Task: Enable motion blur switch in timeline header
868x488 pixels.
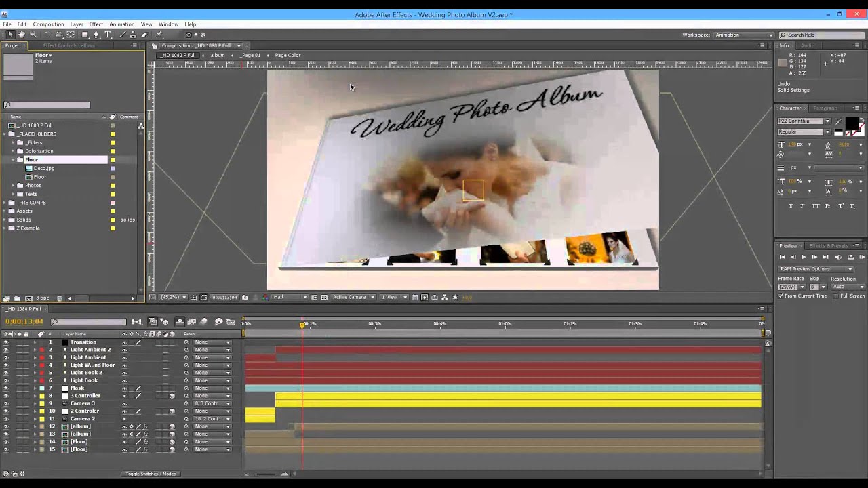Action: (203, 322)
